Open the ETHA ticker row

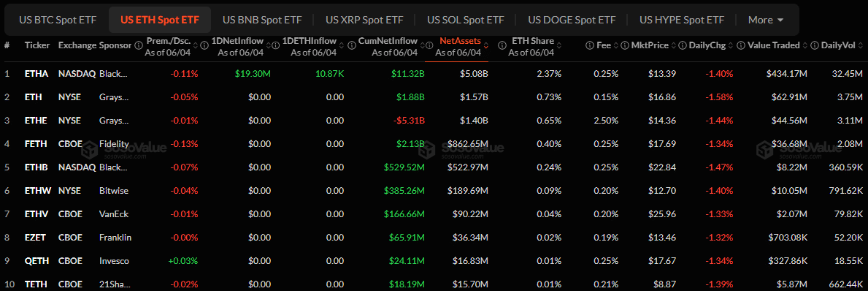coord(36,73)
